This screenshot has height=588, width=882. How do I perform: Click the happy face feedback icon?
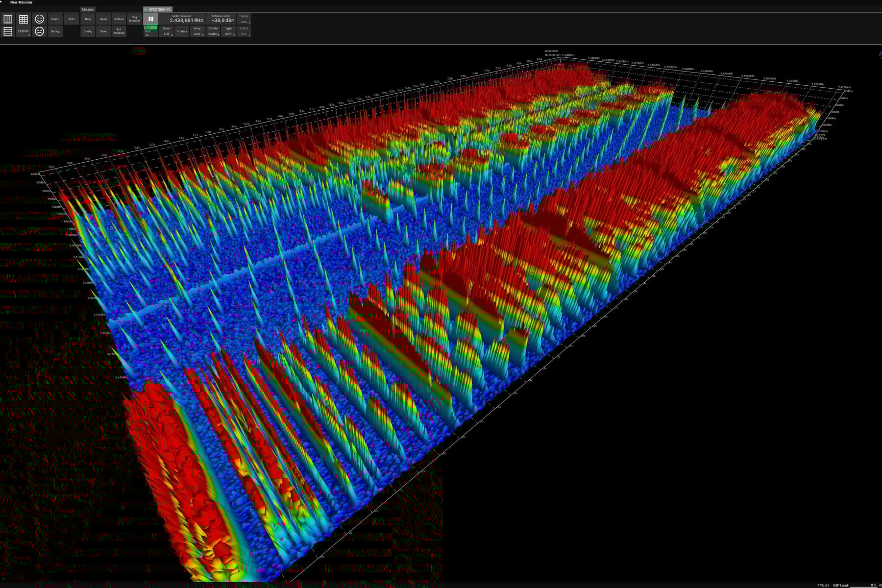39,19
